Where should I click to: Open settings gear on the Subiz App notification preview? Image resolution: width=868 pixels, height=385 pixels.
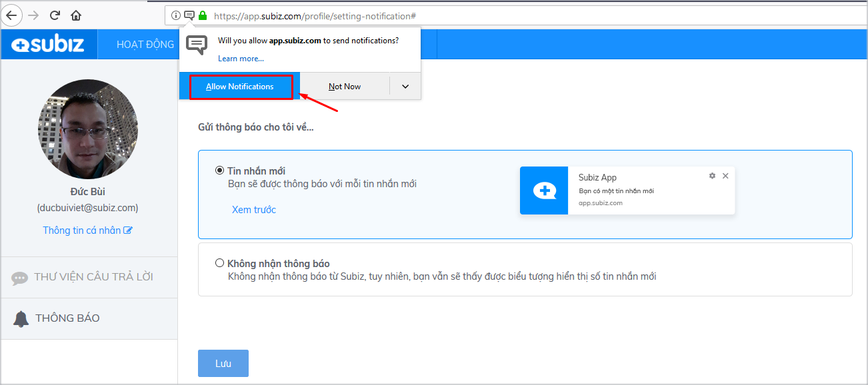[x=712, y=176]
